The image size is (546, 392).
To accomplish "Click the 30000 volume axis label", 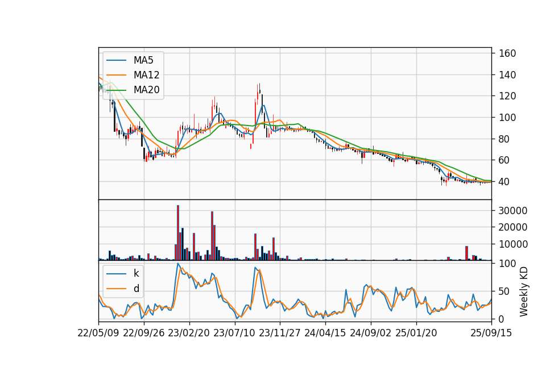I will (513, 210).
